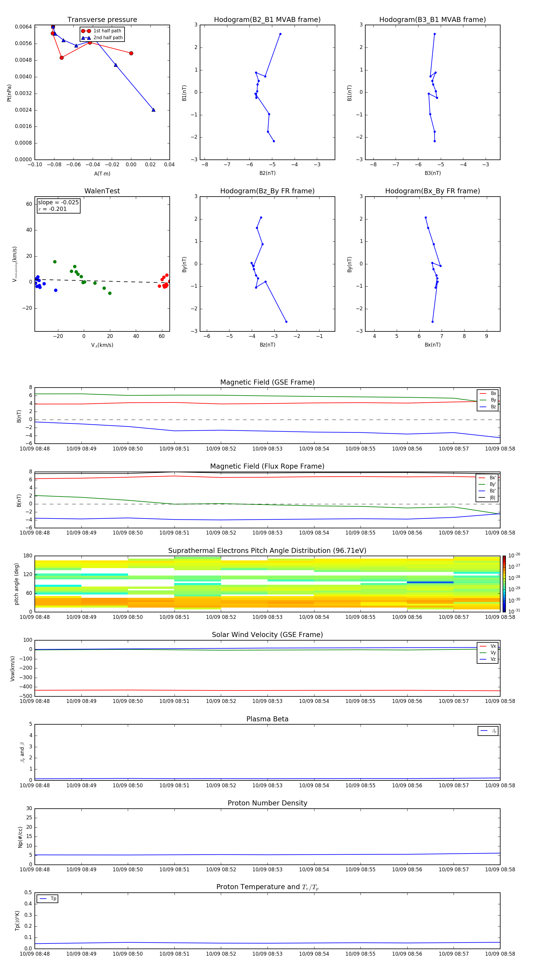This screenshot has height=980, width=535.
Task: Click the 'Pt(nPa)' y-axis label
Action: click(9, 93)
